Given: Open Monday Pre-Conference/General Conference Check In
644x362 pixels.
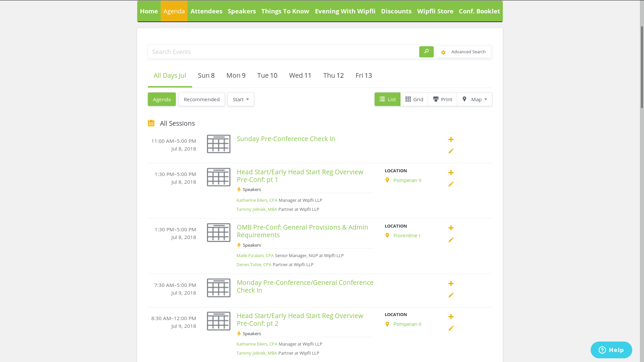Looking at the screenshot, I should [305, 286].
